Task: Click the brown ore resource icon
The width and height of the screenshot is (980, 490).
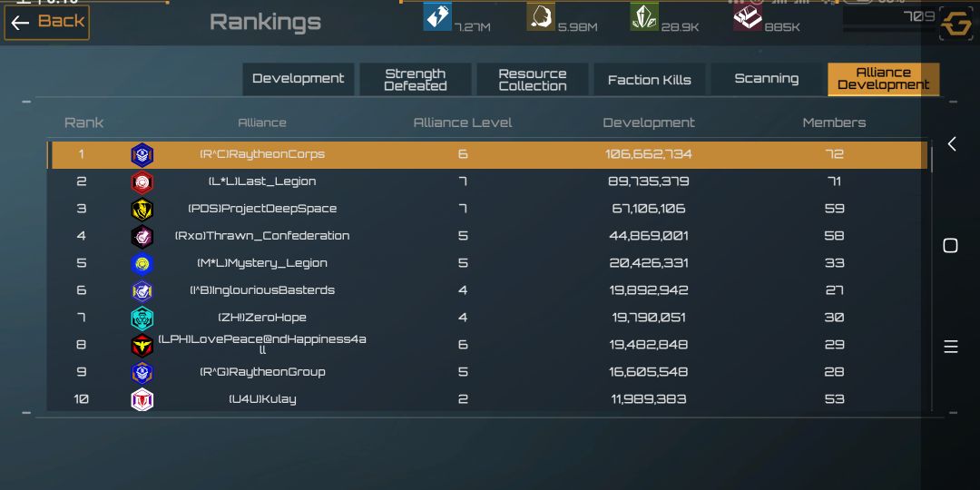Action: (x=541, y=16)
